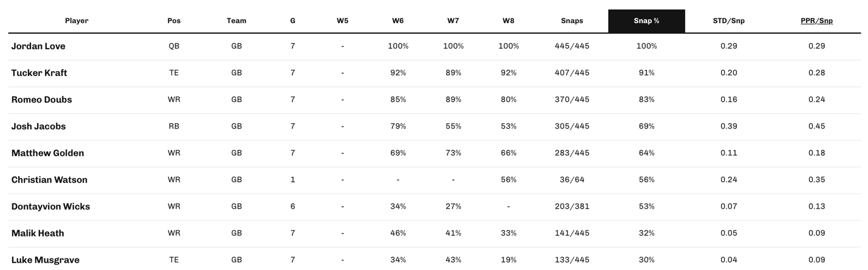The image size is (868, 270).
Task: Sort by W7 column header
Action: tap(453, 21)
